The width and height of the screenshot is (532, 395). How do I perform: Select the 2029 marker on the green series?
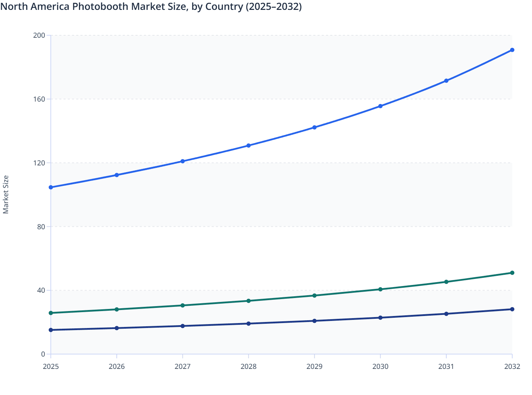tap(314, 295)
